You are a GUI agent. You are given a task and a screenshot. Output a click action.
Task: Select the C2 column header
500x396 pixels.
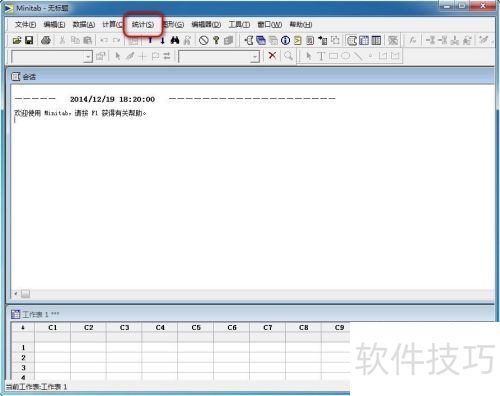(x=89, y=328)
